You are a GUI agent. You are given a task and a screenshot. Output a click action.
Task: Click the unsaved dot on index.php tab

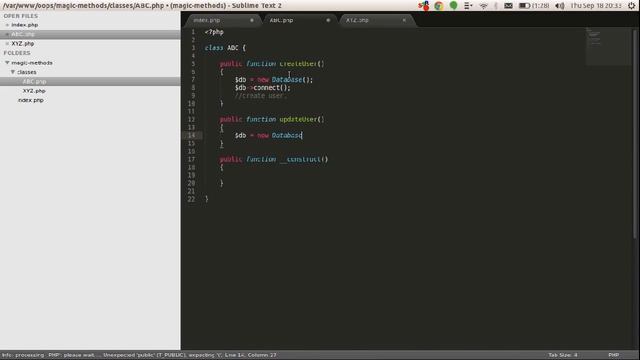(252, 20)
